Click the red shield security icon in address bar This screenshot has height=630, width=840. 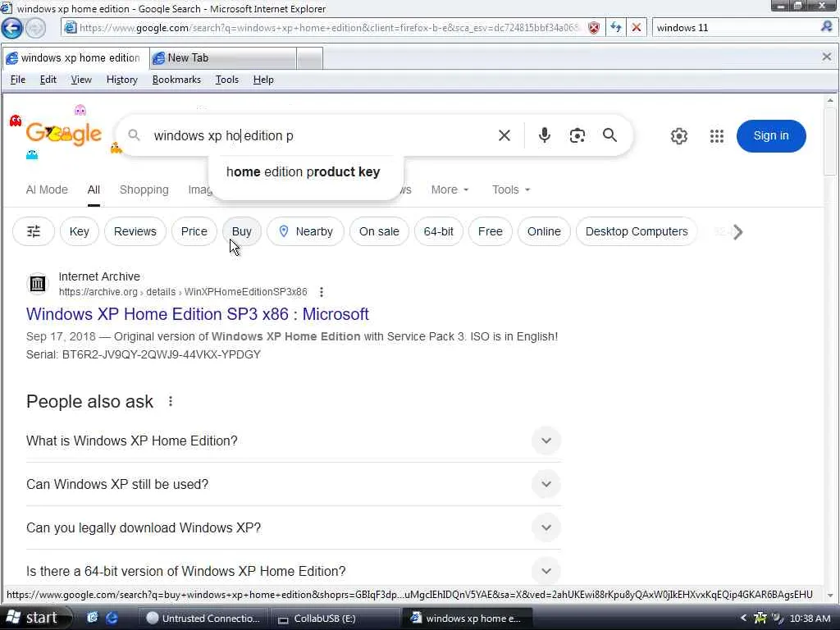pyautogui.click(x=594, y=28)
